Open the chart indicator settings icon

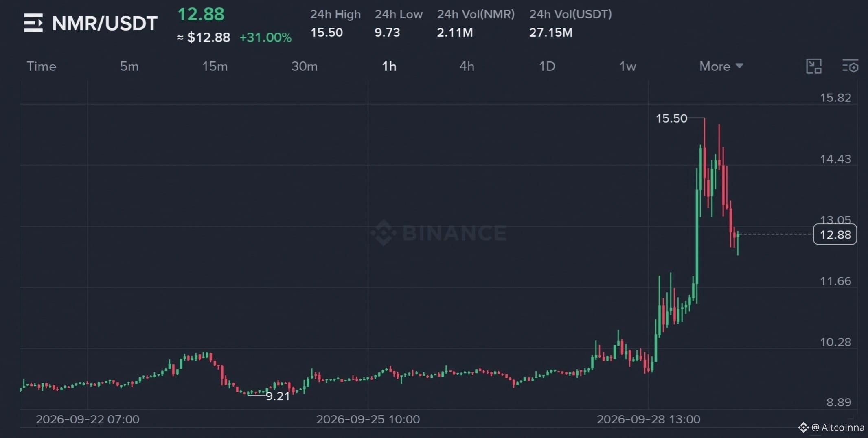(x=850, y=66)
